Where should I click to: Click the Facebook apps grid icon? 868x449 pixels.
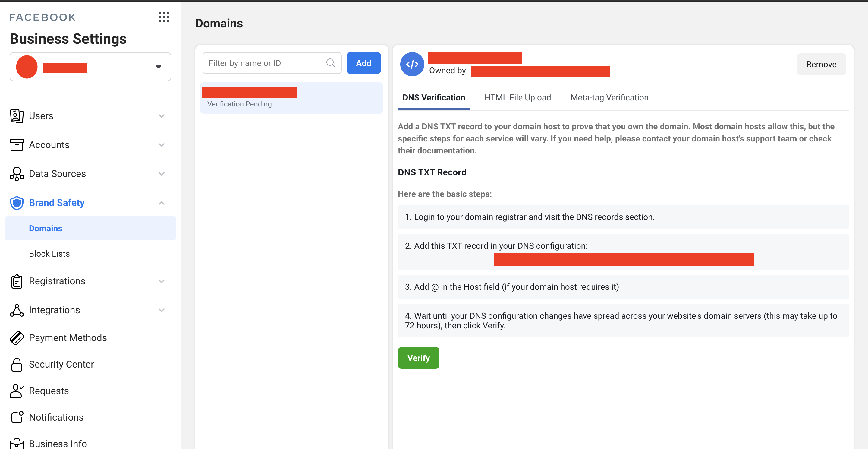click(x=164, y=17)
